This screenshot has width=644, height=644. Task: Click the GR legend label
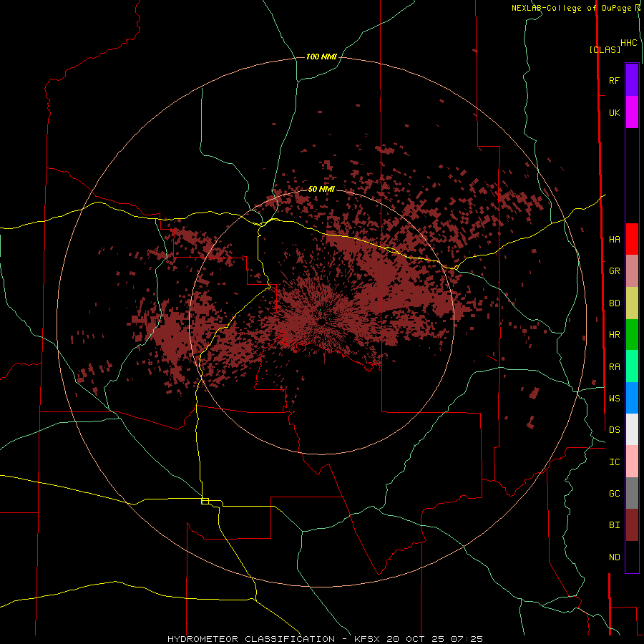tap(614, 271)
